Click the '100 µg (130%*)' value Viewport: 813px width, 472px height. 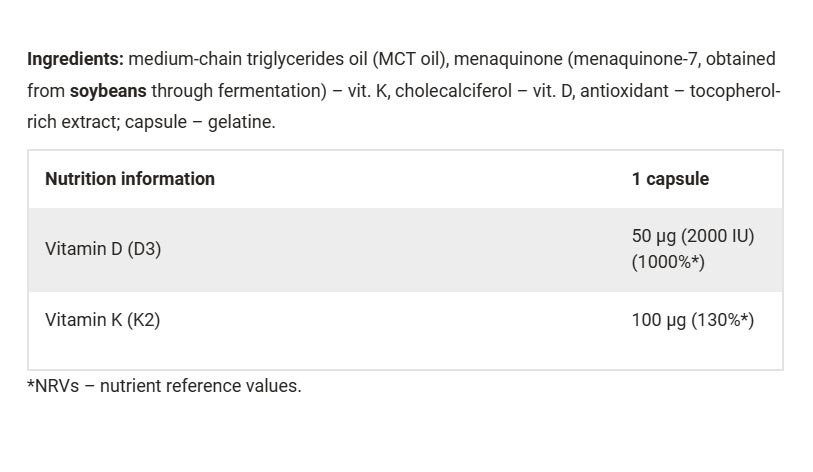pos(693,320)
